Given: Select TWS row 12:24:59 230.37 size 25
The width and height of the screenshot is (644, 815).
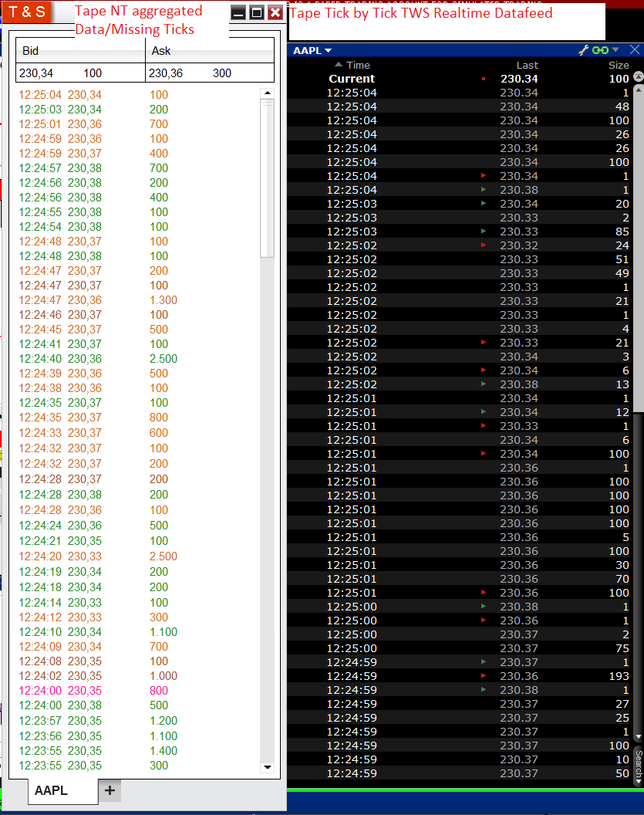Looking at the screenshot, I should pyautogui.click(x=460, y=717).
